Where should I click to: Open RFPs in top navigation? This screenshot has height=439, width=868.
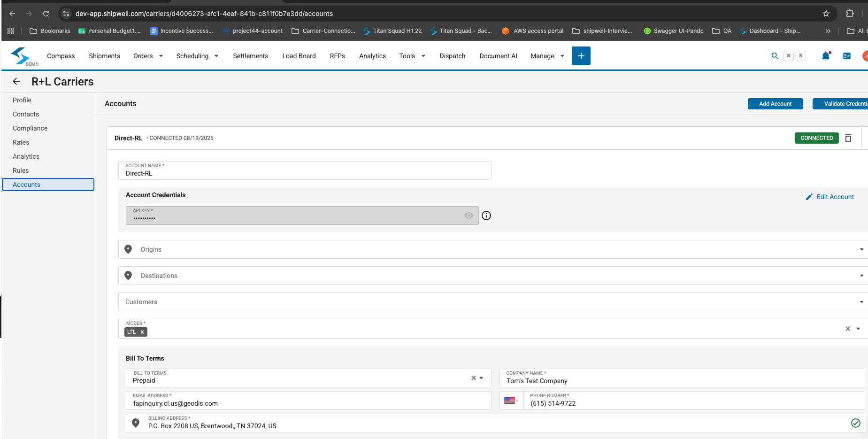pos(338,56)
